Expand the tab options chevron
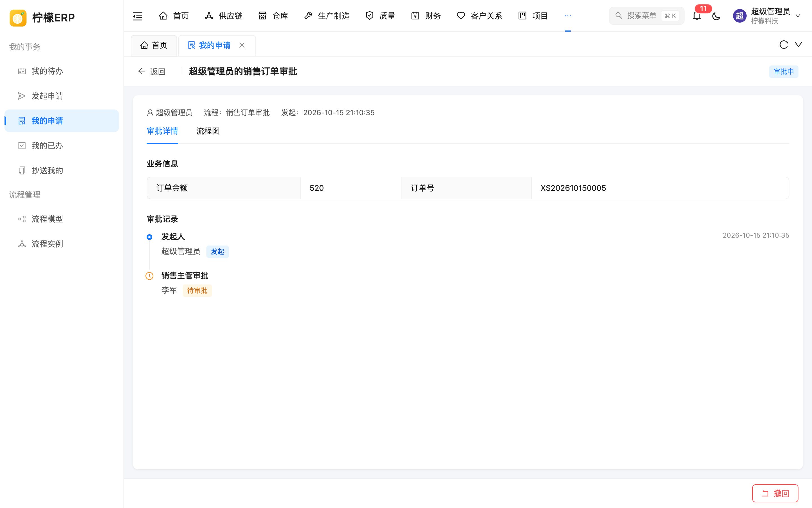The height and width of the screenshot is (508, 812). [798, 45]
